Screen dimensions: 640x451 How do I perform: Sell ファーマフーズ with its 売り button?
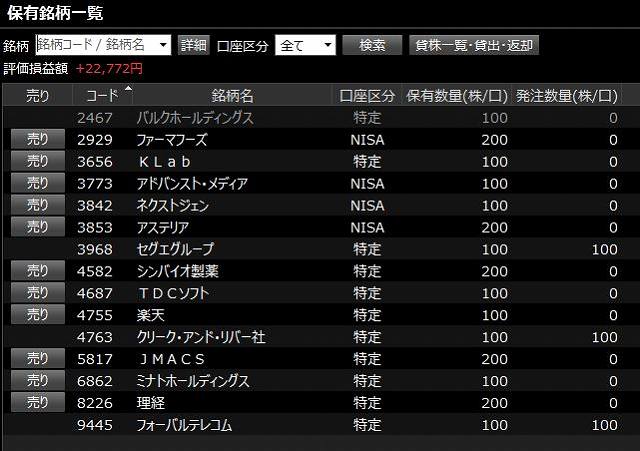[x=38, y=139]
